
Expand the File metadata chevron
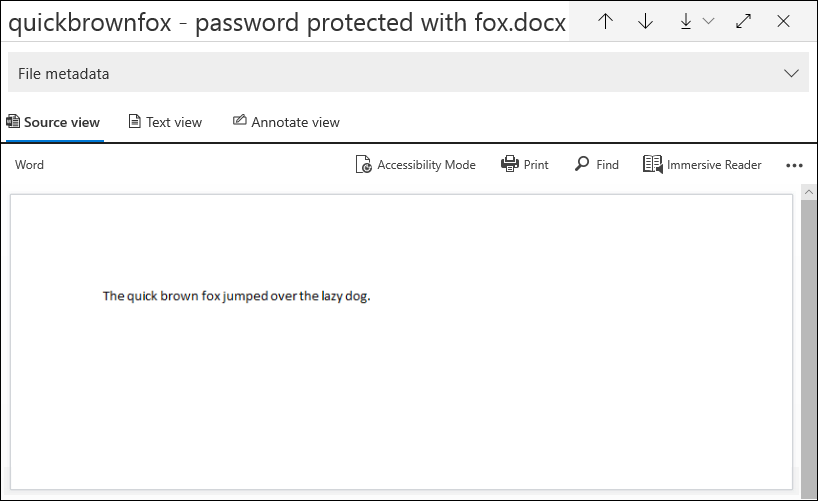pos(791,73)
